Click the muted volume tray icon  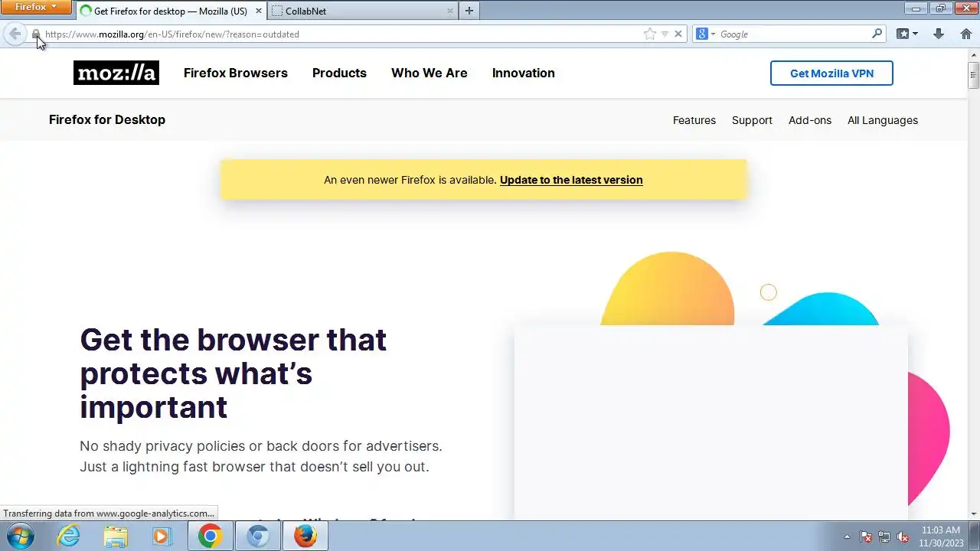click(x=903, y=536)
